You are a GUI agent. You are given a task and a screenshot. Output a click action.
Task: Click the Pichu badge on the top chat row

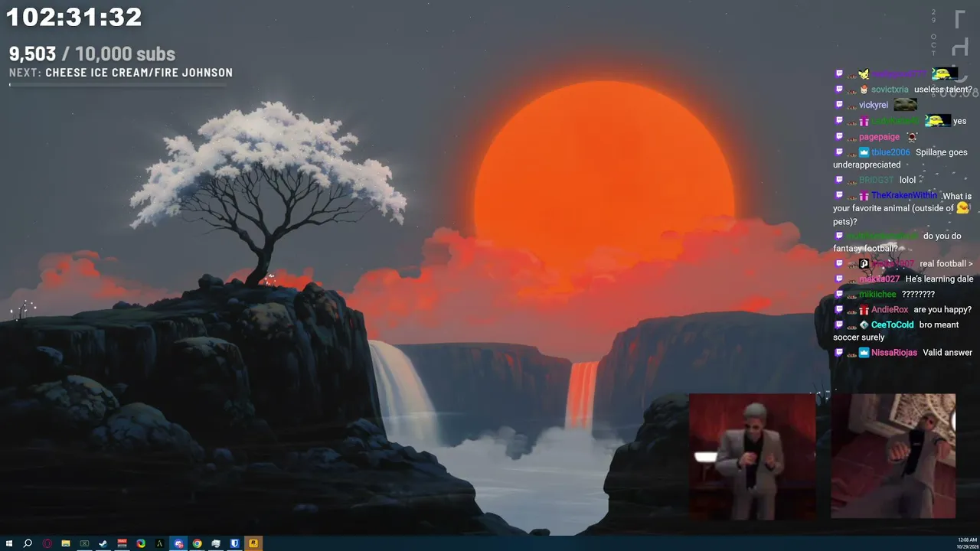[864, 73]
